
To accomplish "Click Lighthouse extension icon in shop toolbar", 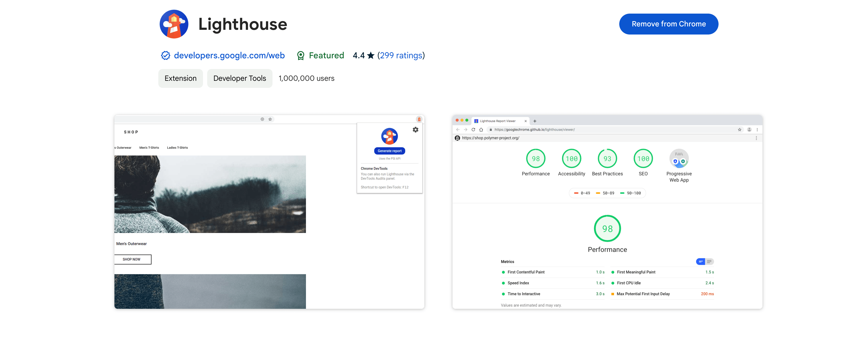I will tap(419, 119).
